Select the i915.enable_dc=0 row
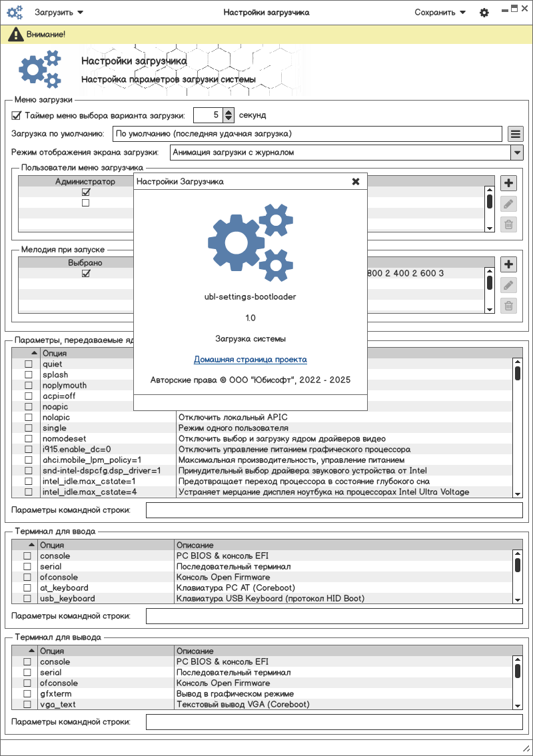 (x=262, y=450)
